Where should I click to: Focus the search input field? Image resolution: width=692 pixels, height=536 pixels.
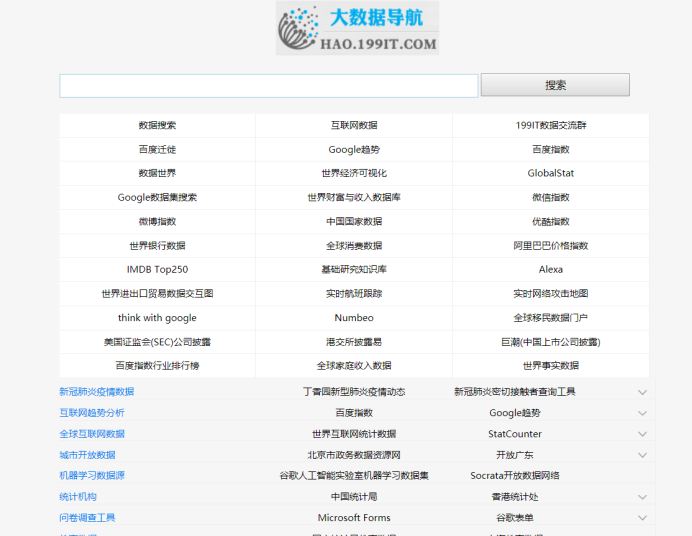269,86
